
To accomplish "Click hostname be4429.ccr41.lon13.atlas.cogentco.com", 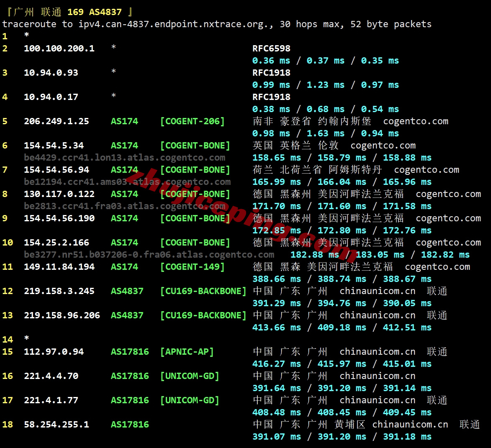I will point(125,158).
